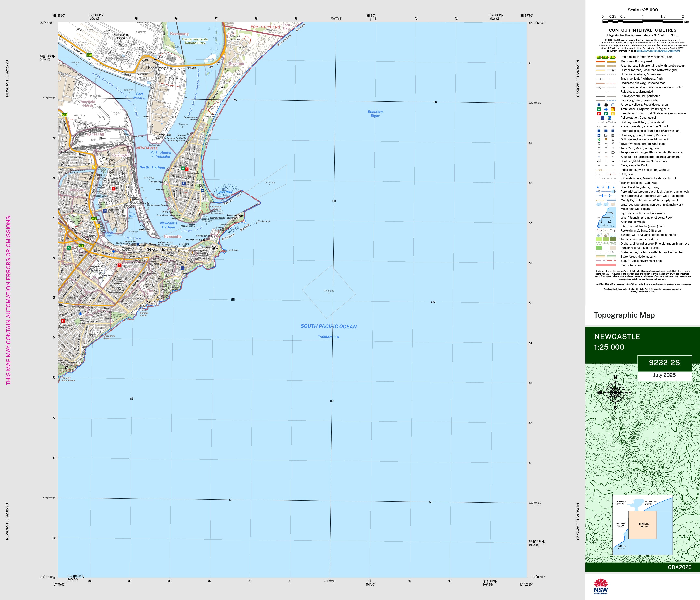Screen dimensions: 700x600
Task: Click the Heliport H symbol in legend
Action: [606, 105]
